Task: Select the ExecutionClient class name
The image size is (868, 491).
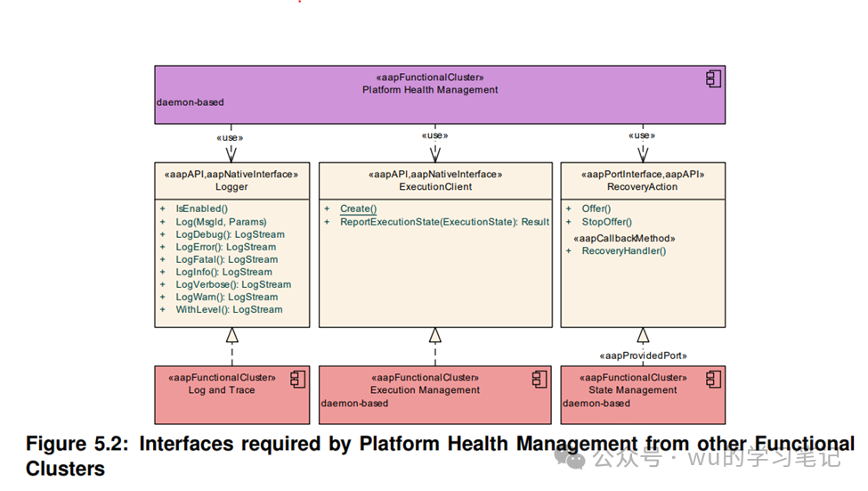Action: 435,187
